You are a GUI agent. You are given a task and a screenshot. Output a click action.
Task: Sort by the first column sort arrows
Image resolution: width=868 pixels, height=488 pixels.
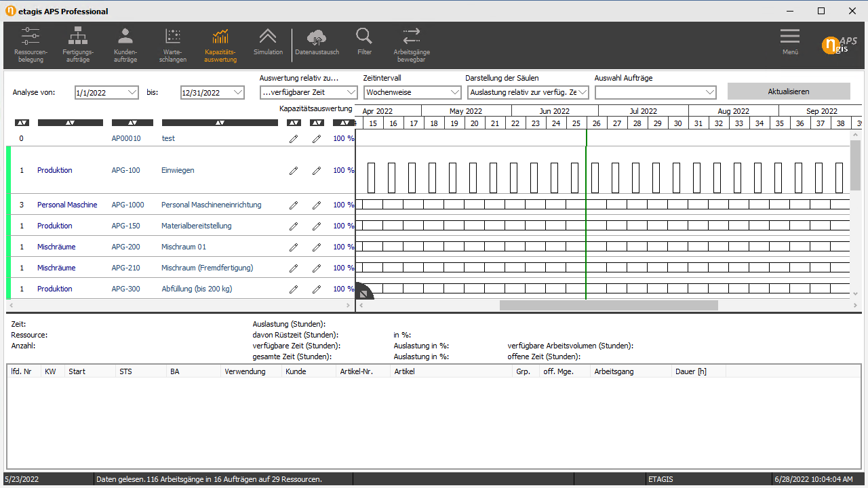(22, 123)
